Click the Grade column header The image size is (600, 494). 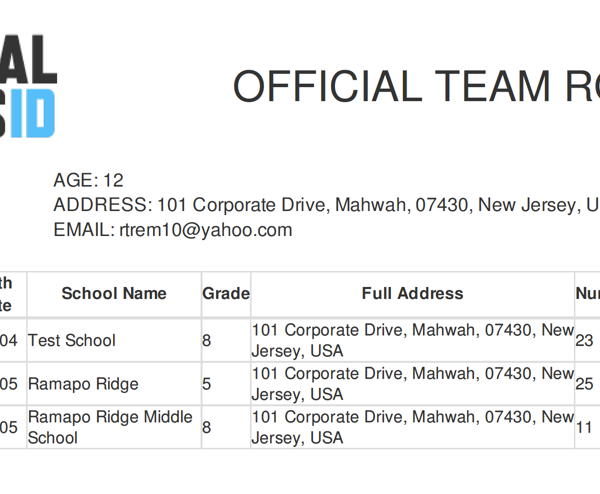click(x=226, y=294)
